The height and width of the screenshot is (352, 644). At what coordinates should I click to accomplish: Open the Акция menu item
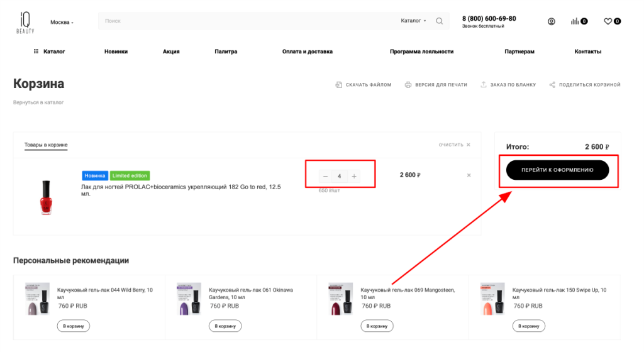pos(171,52)
